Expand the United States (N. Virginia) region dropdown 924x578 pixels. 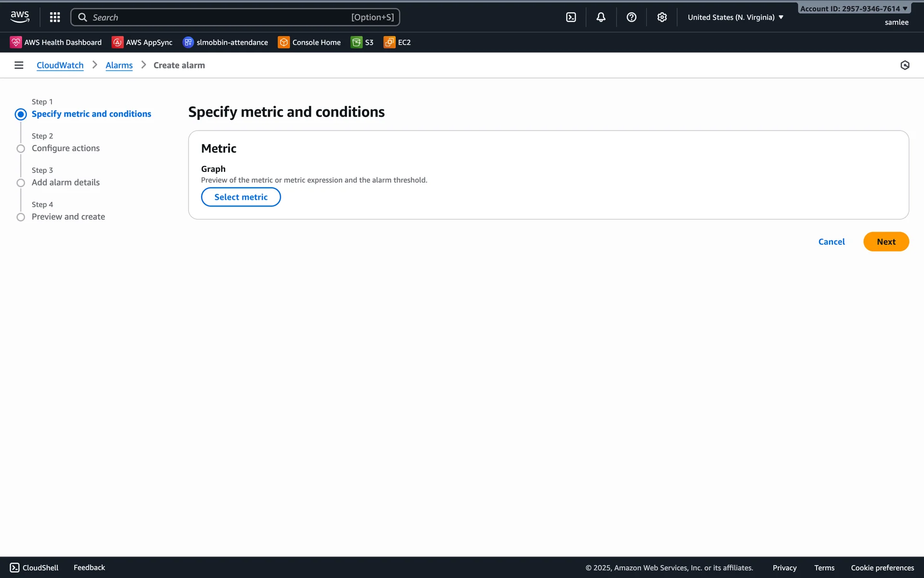(x=735, y=17)
